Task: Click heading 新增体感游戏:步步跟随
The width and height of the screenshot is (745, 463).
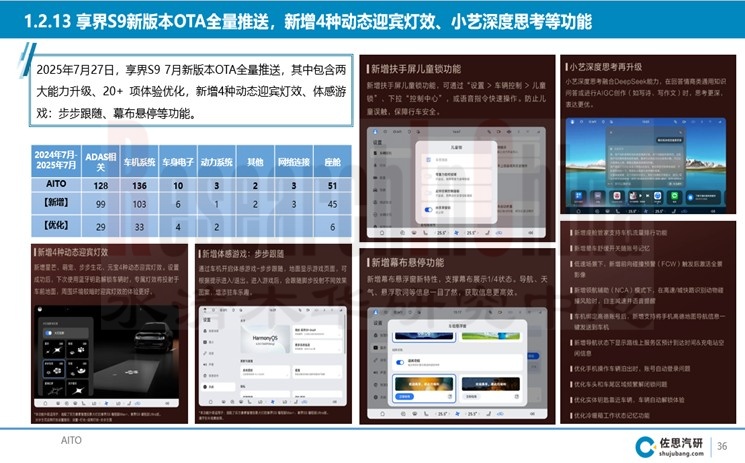Action: (243, 254)
